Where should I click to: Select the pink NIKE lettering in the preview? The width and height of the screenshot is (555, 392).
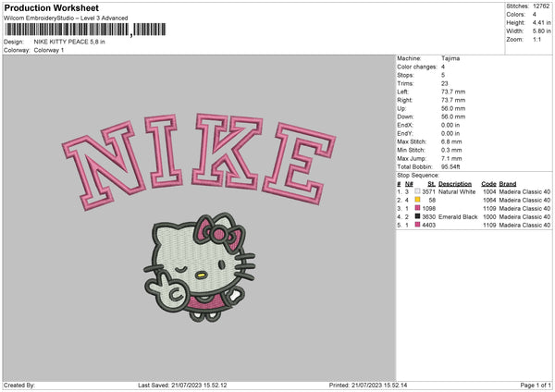click(x=199, y=161)
